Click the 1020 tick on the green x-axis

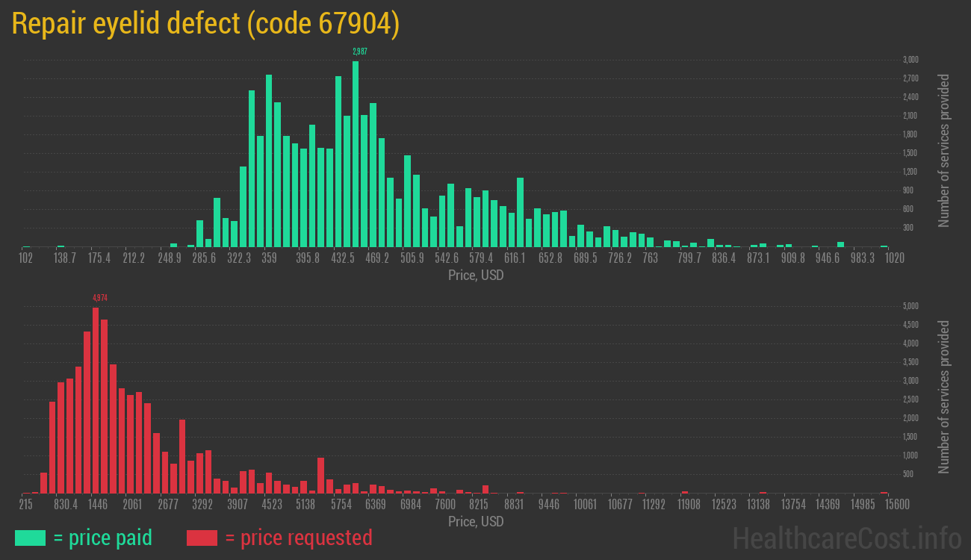point(894,258)
